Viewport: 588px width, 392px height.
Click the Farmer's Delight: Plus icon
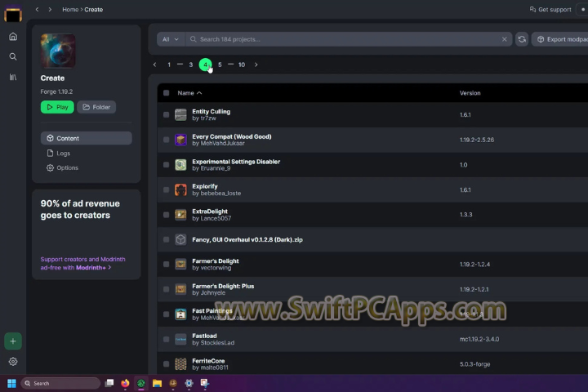click(180, 289)
